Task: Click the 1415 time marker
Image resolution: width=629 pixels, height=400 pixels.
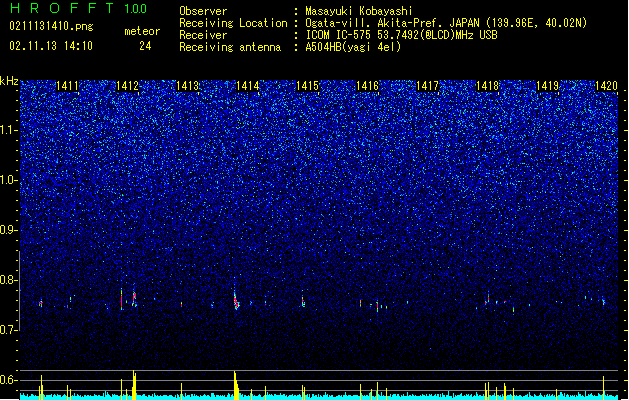Action: (307, 85)
